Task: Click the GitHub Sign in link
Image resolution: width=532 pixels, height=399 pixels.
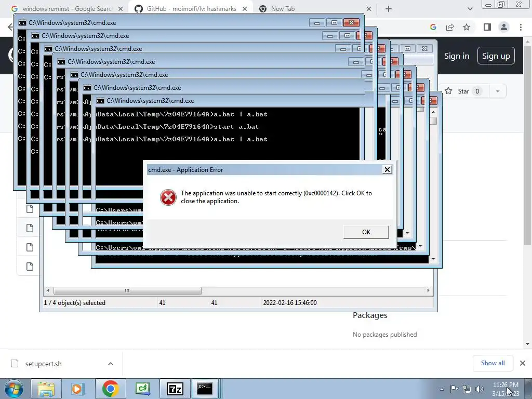Action: click(457, 56)
